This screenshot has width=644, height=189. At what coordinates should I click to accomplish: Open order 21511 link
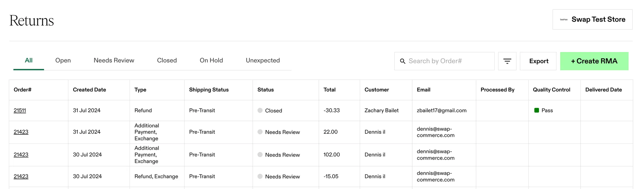pos(20,110)
